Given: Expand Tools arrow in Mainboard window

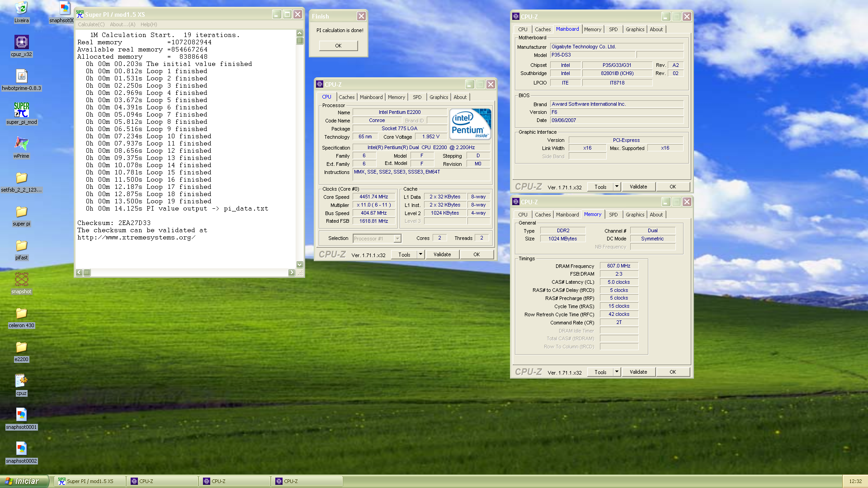Looking at the screenshot, I should tap(617, 187).
